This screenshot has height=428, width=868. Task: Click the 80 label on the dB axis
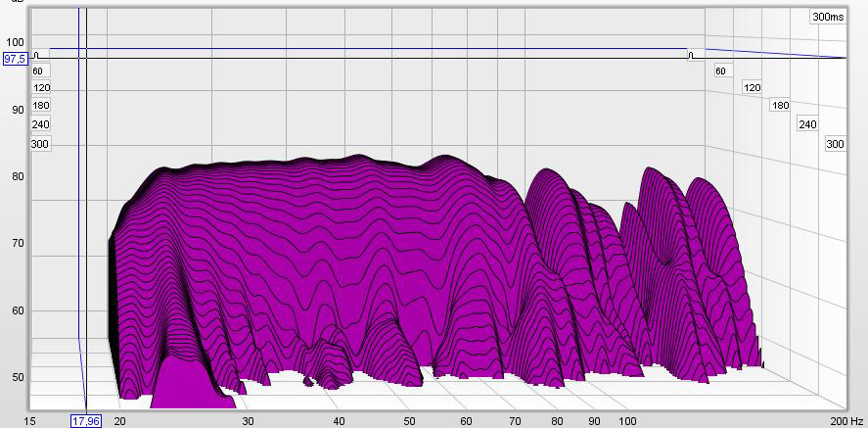tap(19, 176)
